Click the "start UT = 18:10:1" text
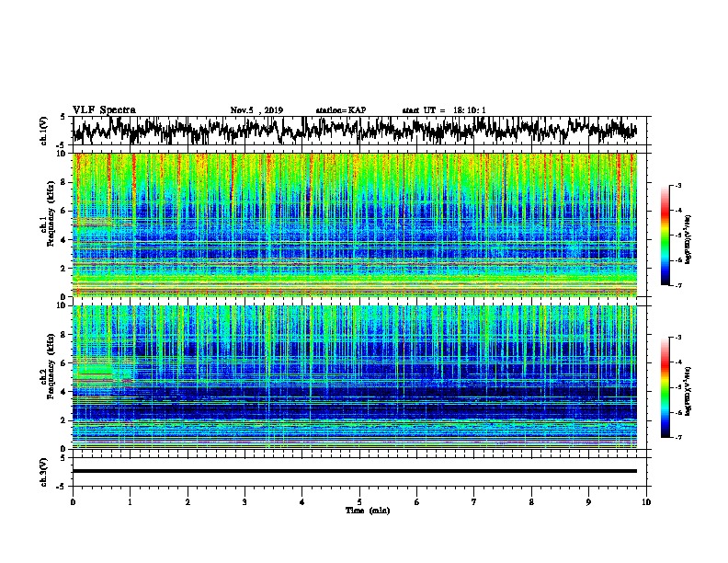This screenshot has height=563, width=728. pyautogui.click(x=444, y=110)
